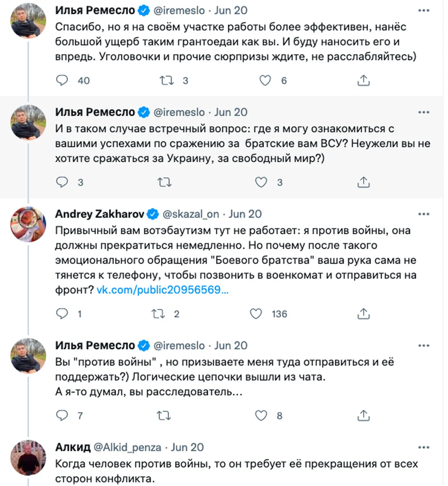Retweet the tweet with 3 retweets at top
Image resolution: width=448 pixels, height=486 pixels.
coord(167,80)
